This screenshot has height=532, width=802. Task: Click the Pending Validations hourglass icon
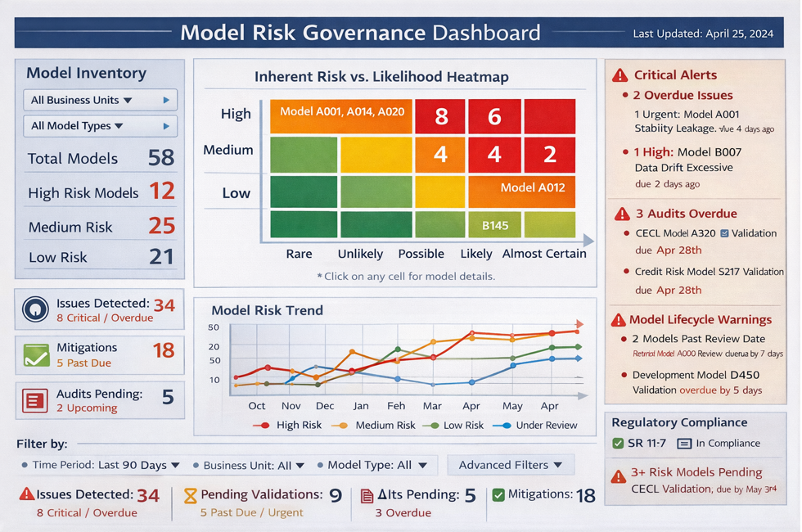tap(190, 495)
